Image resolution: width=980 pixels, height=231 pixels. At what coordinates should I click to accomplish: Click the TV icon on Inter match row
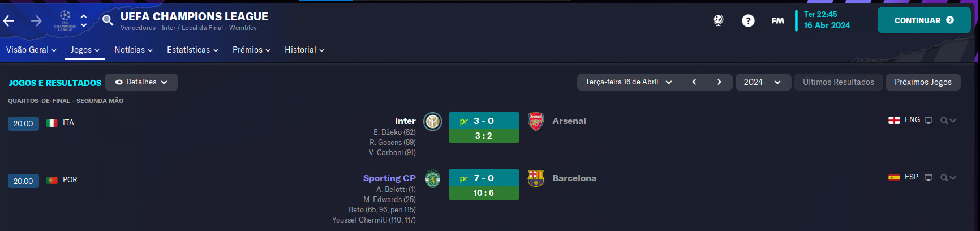tap(929, 121)
